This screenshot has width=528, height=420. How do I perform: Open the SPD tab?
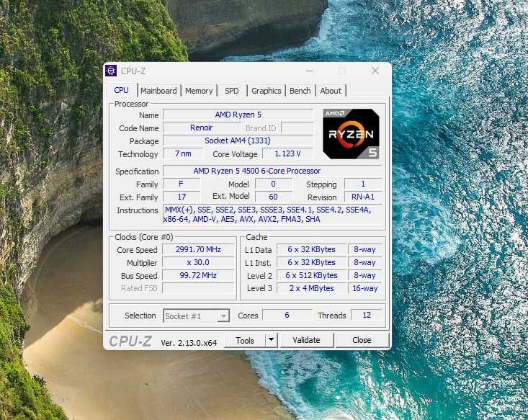pos(232,91)
